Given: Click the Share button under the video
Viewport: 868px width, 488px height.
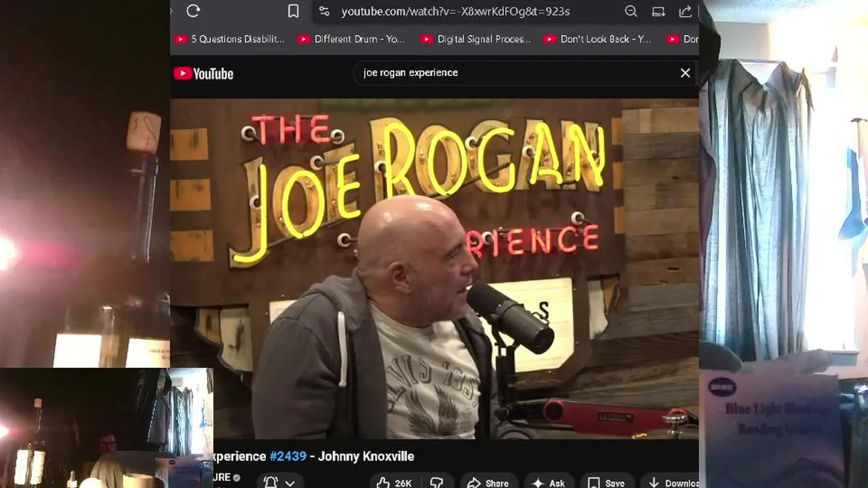Looking at the screenshot, I should click(488, 483).
